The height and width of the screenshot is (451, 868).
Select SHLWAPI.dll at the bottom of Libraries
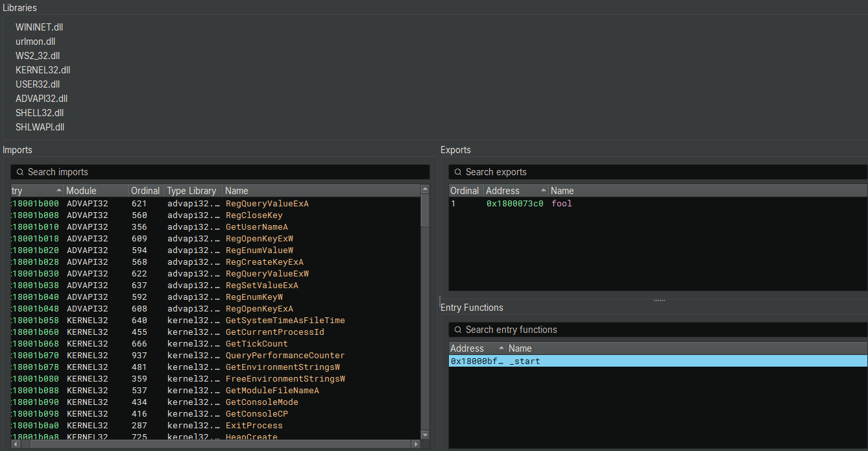(40, 127)
